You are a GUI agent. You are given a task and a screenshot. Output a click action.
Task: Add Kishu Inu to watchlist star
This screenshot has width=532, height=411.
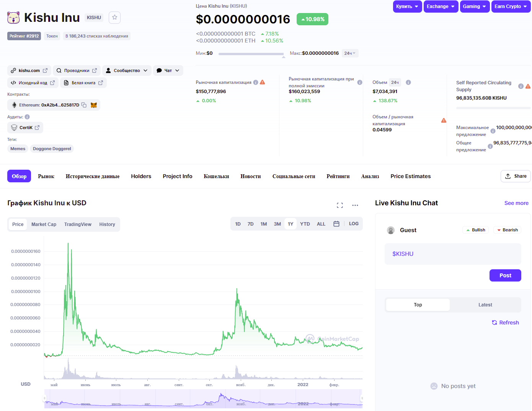point(114,18)
